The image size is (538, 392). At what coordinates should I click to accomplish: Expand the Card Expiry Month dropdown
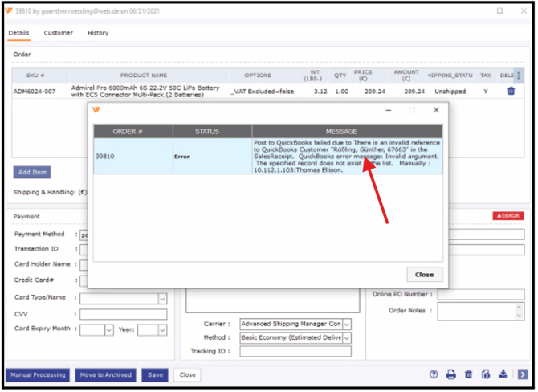(109, 329)
